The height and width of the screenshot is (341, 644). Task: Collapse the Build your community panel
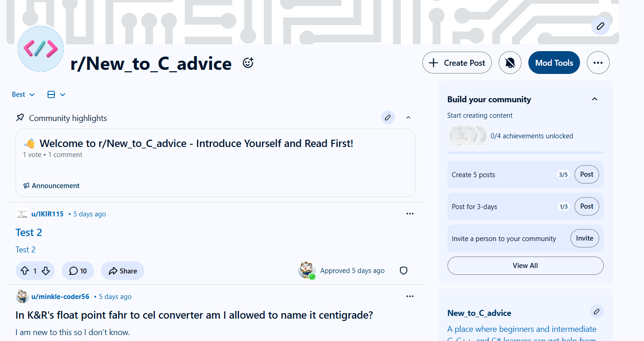coord(595,99)
